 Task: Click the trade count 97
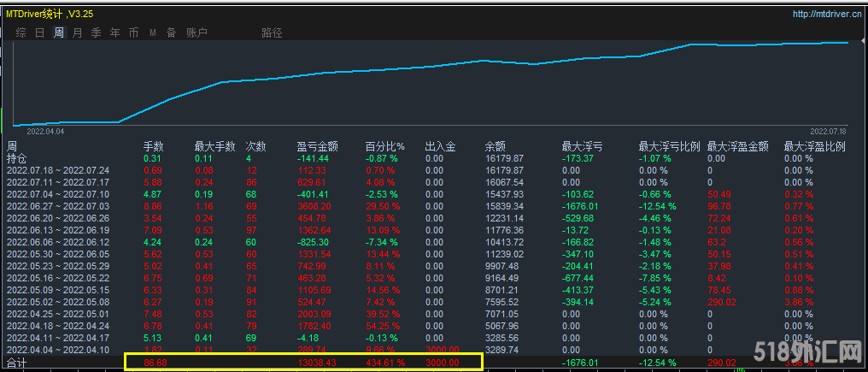coord(251,230)
